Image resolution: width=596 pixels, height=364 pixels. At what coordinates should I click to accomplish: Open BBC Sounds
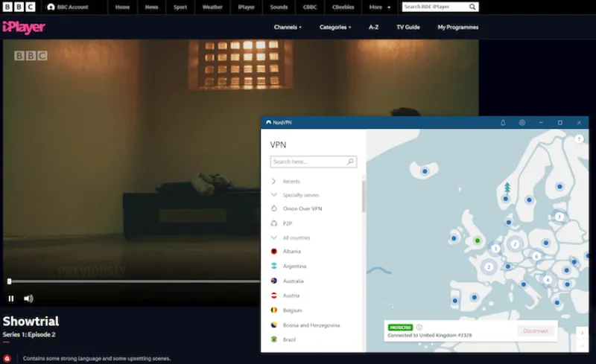click(x=279, y=7)
